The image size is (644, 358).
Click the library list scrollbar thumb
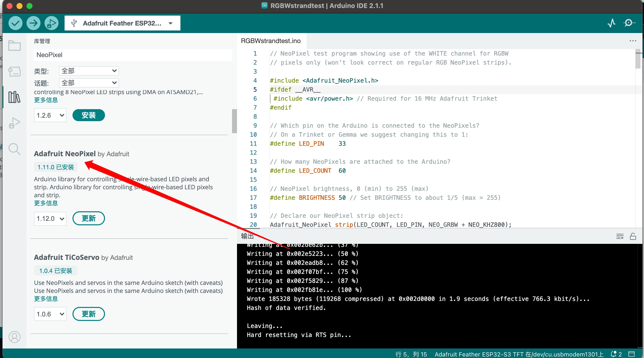[234, 121]
